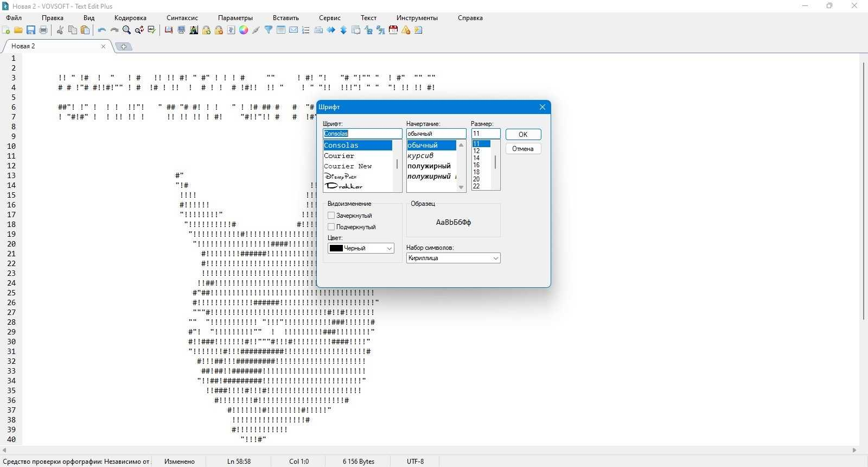The image size is (868, 467).
Task: Click the Save floppy disk icon
Action: coord(31,30)
